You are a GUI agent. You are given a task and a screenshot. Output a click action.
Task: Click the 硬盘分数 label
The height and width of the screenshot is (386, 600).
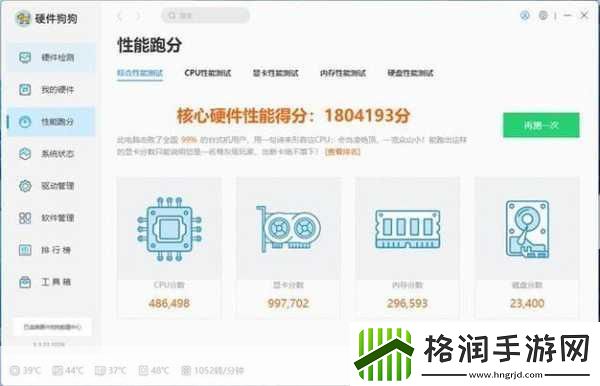tap(527, 285)
